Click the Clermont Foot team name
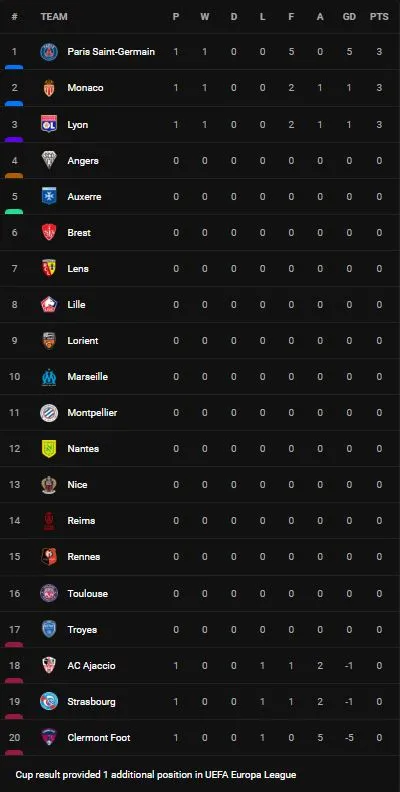400x792 pixels. [x=99, y=737]
